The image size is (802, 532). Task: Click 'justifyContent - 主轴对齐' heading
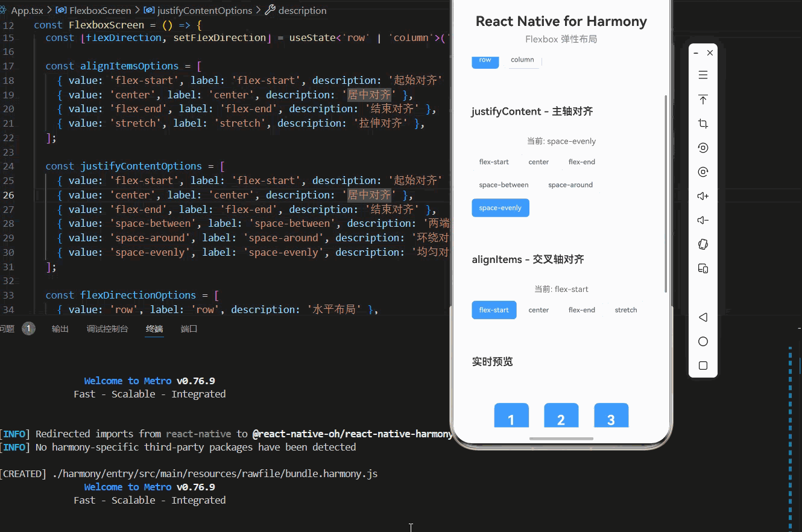(532, 112)
